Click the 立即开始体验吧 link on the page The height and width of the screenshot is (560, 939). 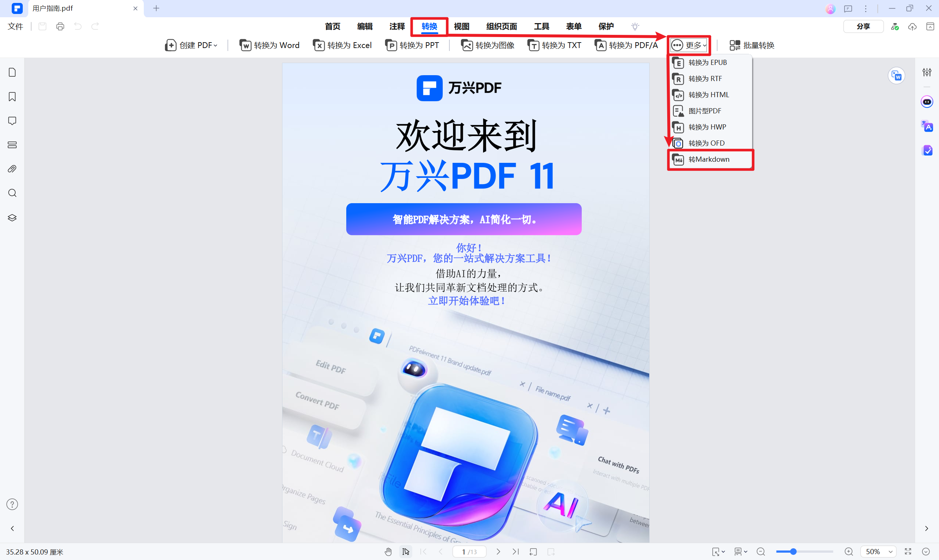466,301
